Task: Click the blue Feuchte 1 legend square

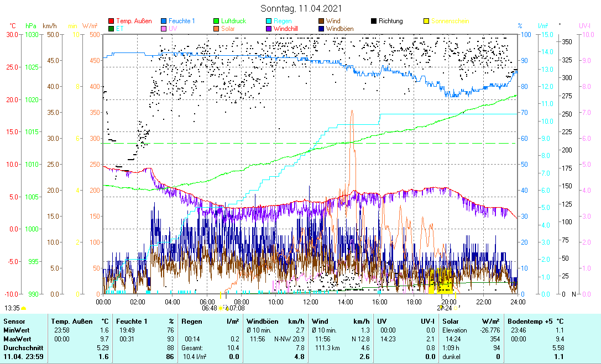Action: click(164, 21)
